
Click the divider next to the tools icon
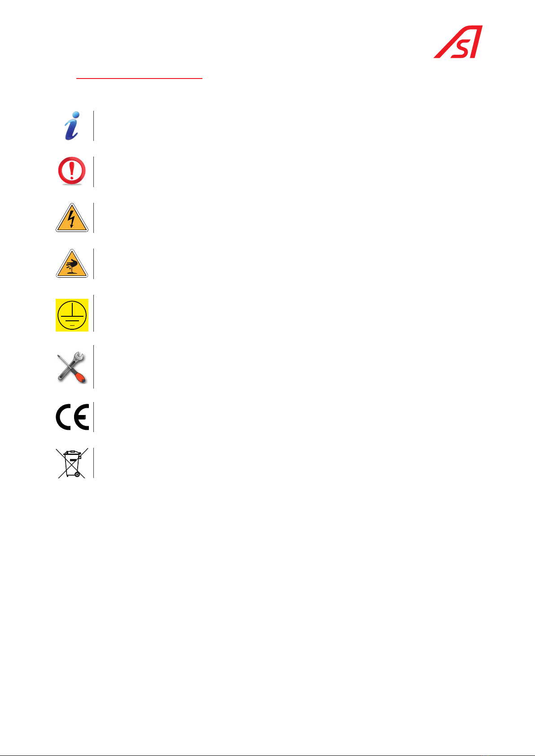tap(93, 367)
